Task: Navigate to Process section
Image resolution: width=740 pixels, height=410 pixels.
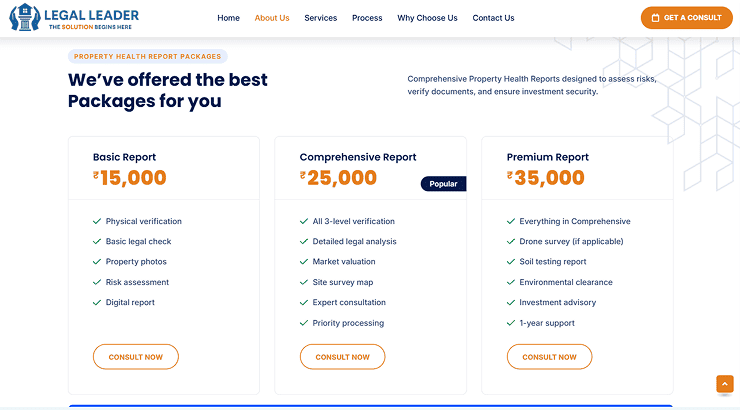Action: click(367, 18)
